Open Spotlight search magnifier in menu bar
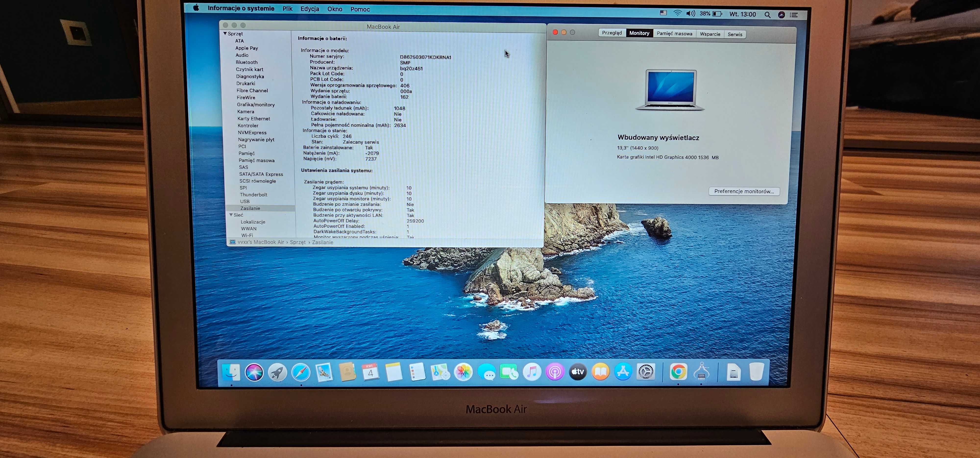980x458 pixels. click(767, 15)
